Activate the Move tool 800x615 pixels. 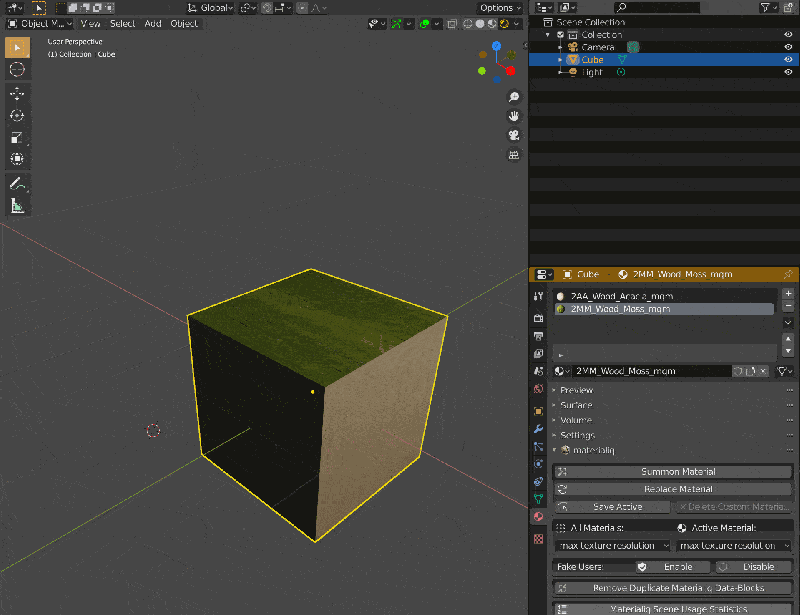(x=17, y=93)
